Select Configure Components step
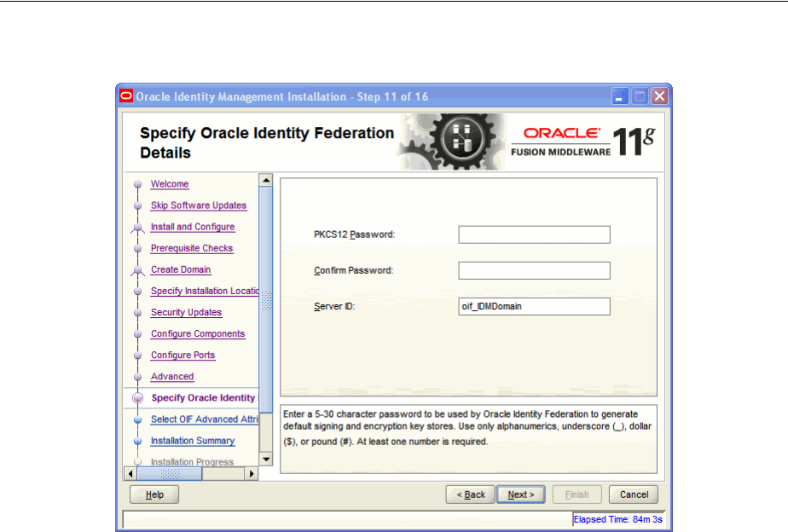788x532 pixels. click(198, 333)
